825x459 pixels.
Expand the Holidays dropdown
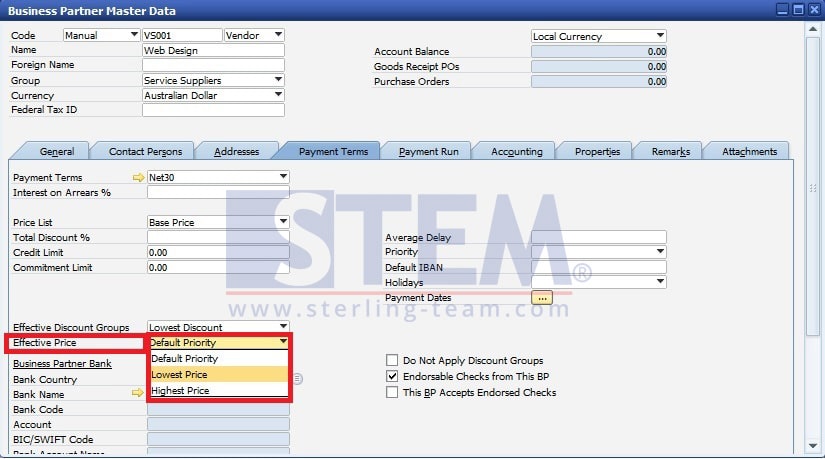[x=660, y=282]
